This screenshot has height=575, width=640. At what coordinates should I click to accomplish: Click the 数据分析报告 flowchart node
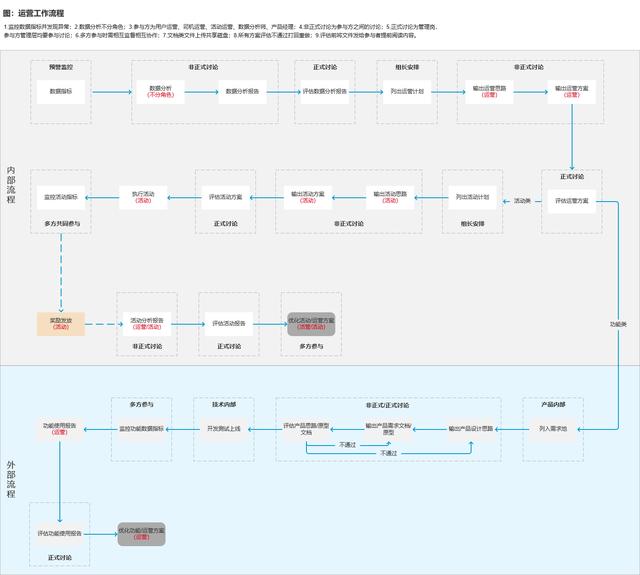click(242, 92)
